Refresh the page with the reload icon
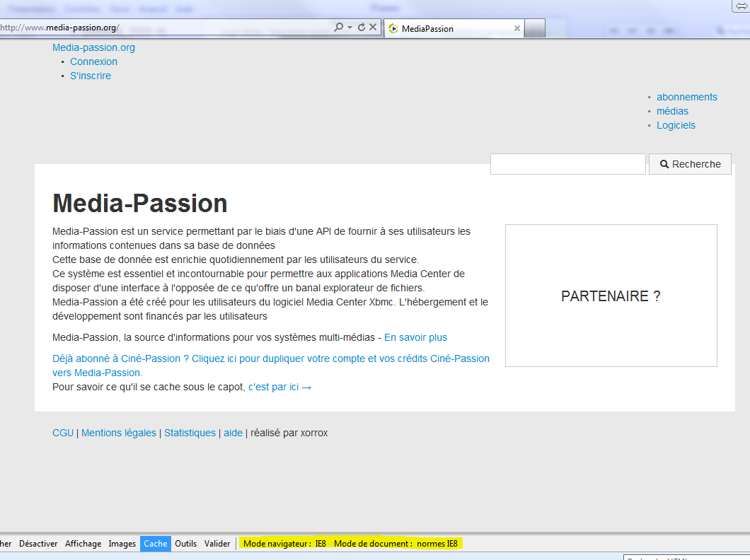The height and width of the screenshot is (560, 750). (362, 28)
